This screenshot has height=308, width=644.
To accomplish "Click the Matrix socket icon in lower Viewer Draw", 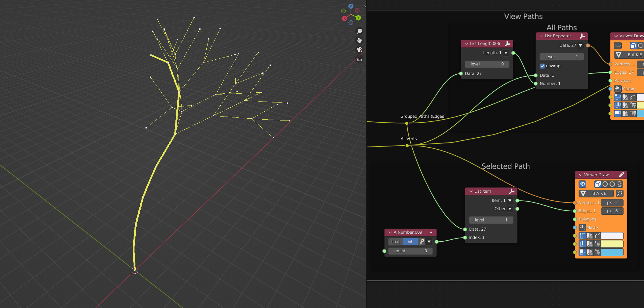I will click(x=582, y=227).
